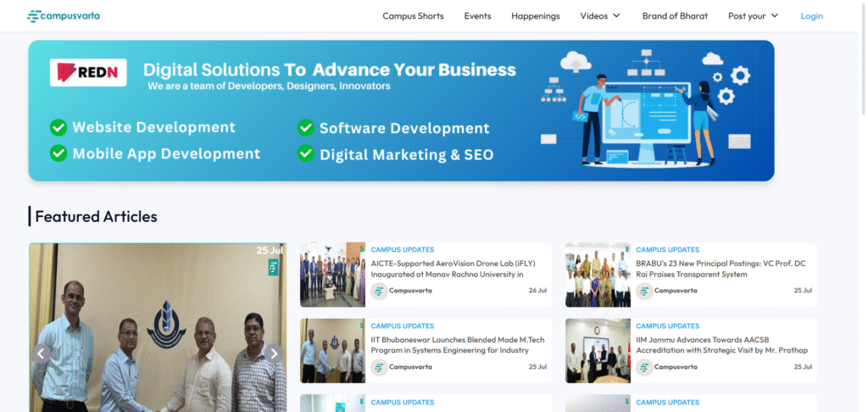This screenshot has width=868, height=412.
Task: Click IIT Bhubaneswar article thumbnail image
Action: pyautogui.click(x=332, y=351)
